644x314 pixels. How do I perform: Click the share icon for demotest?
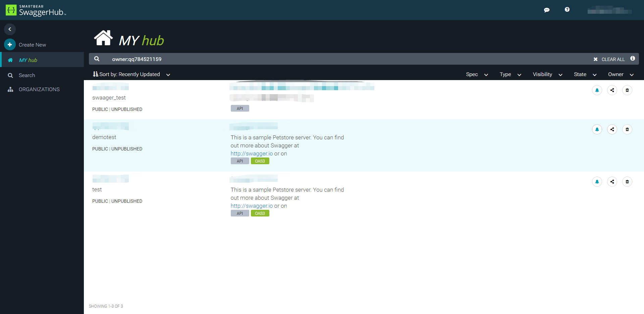tap(612, 129)
